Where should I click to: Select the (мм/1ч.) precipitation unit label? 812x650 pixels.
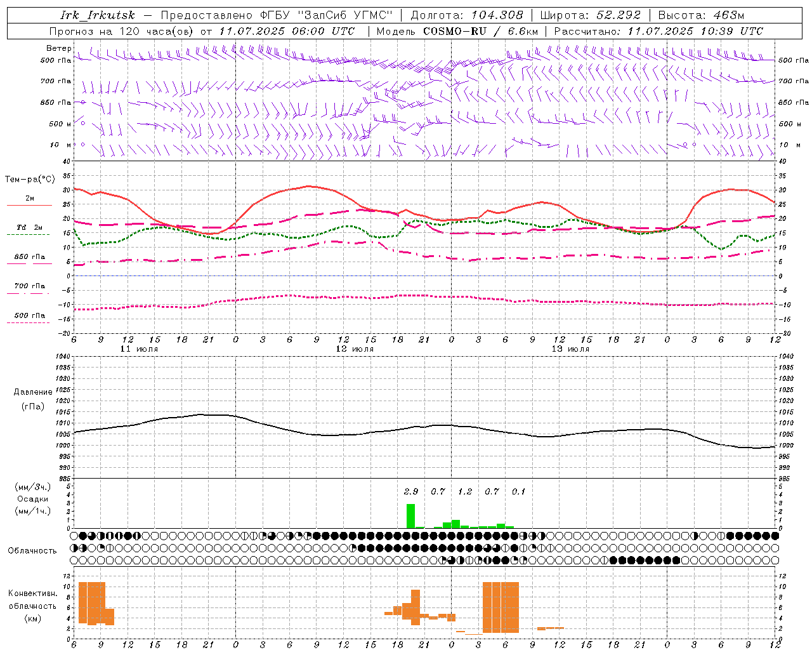click(x=33, y=511)
